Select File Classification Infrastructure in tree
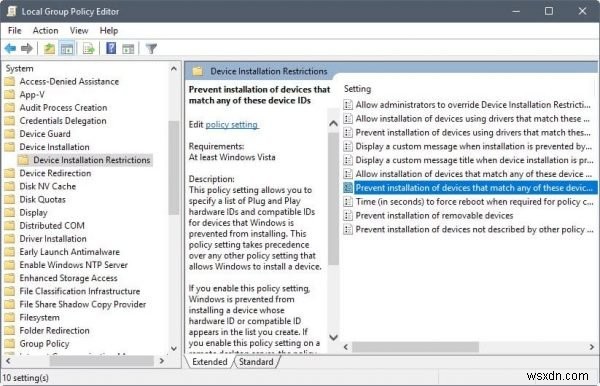 click(x=80, y=291)
